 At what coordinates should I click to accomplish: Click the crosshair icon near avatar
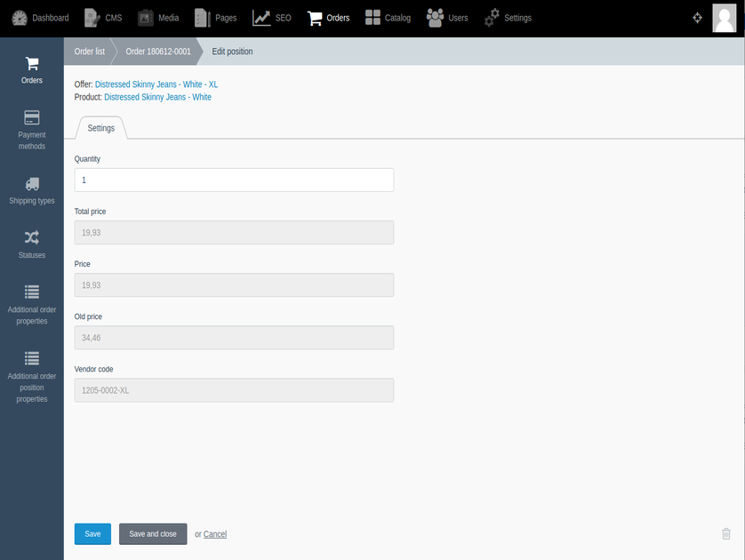697,18
